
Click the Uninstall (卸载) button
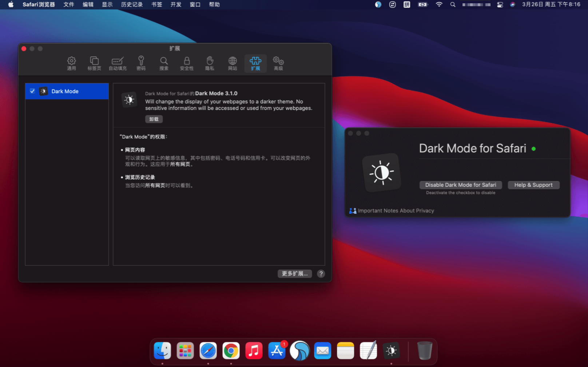pos(154,119)
